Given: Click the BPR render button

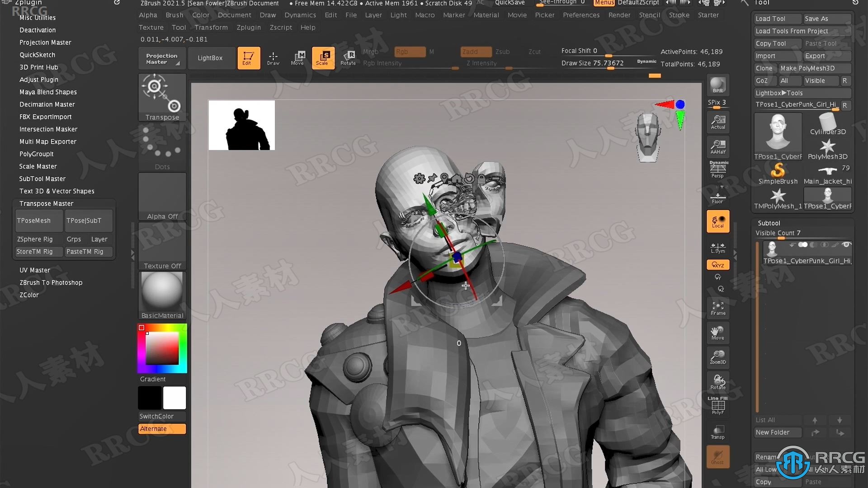Looking at the screenshot, I should (718, 86).
